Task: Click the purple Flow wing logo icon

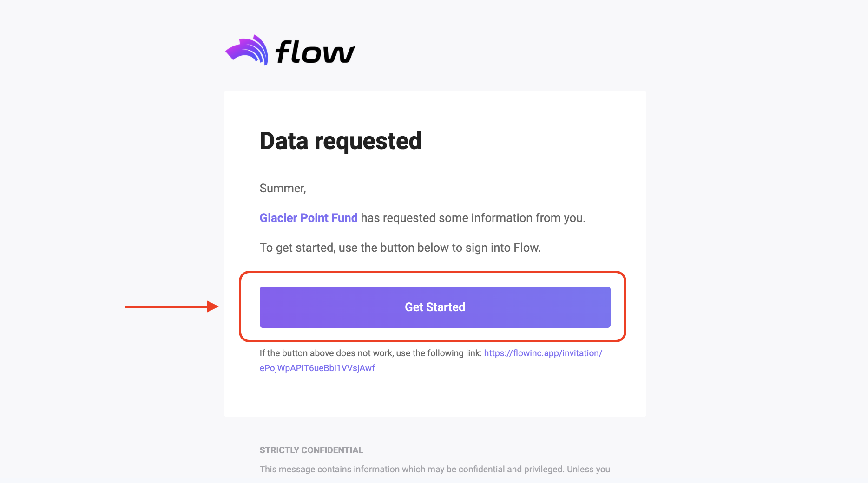Action: point(247,50)
